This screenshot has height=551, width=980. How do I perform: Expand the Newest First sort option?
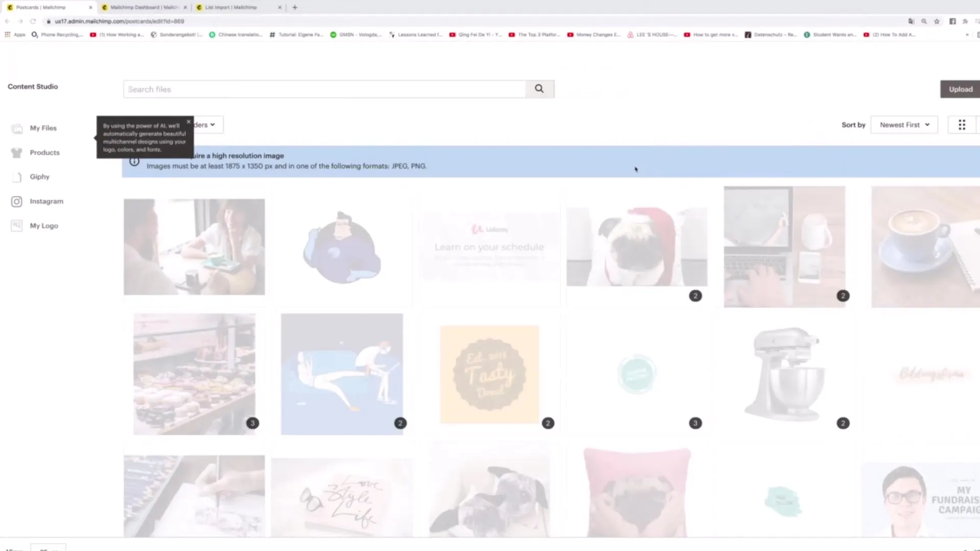pyautogui.click(x=904, y=124)
